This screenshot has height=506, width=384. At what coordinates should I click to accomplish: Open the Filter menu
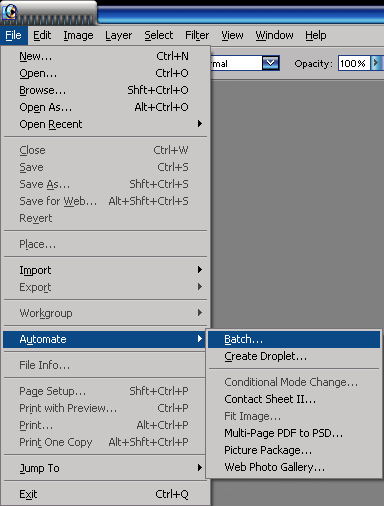(197, 35)
